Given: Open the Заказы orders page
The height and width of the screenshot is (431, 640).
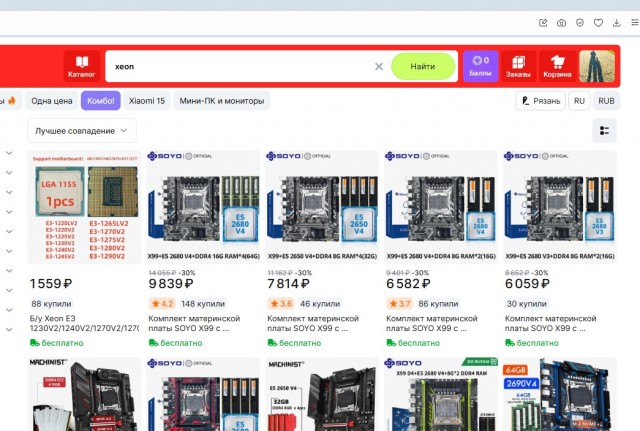Looking at the screenshot, I should [x=518, y=66].
